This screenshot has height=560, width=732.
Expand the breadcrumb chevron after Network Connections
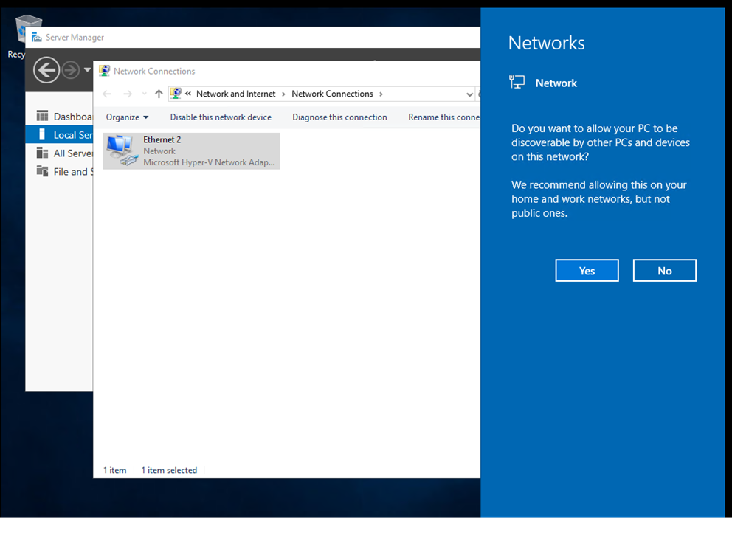pyautogui.click(x=381, y=94)
